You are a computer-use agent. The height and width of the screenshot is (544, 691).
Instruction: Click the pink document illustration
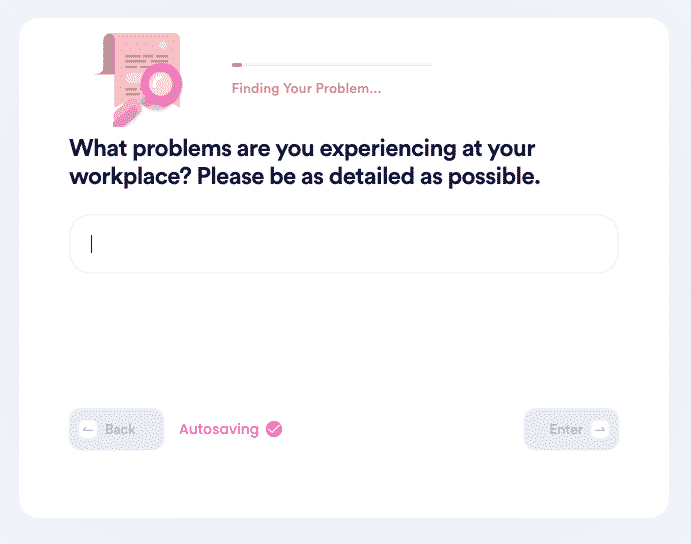point(139,79)
